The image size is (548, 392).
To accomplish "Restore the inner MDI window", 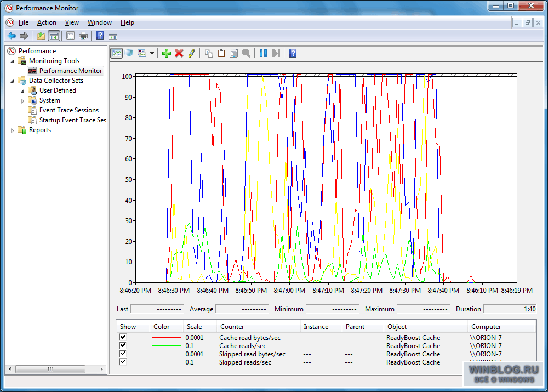I will click(x=528, y=23).
